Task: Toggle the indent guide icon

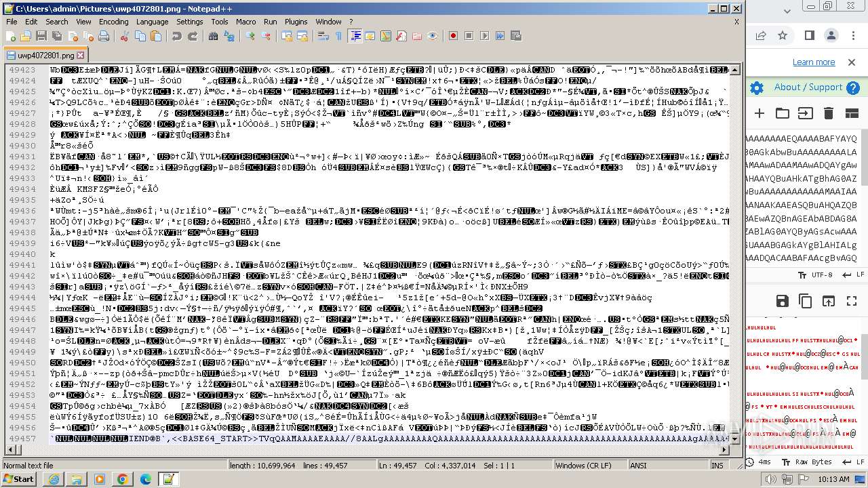Action: 355,36
